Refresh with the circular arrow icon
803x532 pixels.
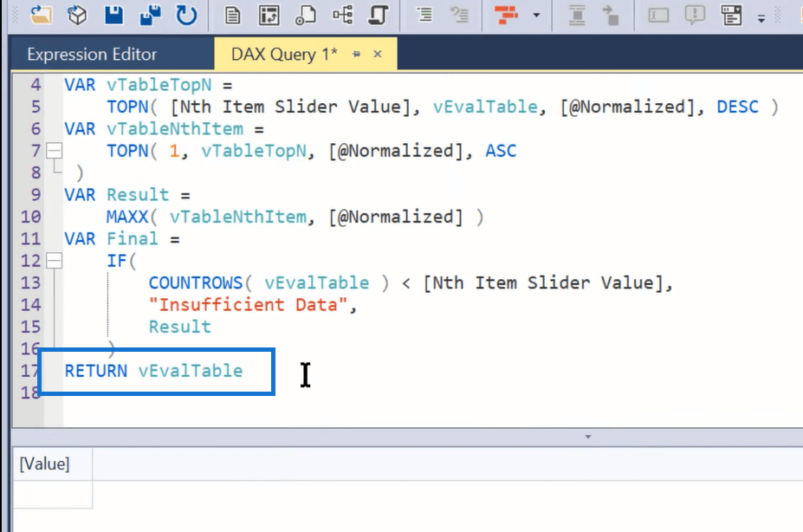(186, 15)
